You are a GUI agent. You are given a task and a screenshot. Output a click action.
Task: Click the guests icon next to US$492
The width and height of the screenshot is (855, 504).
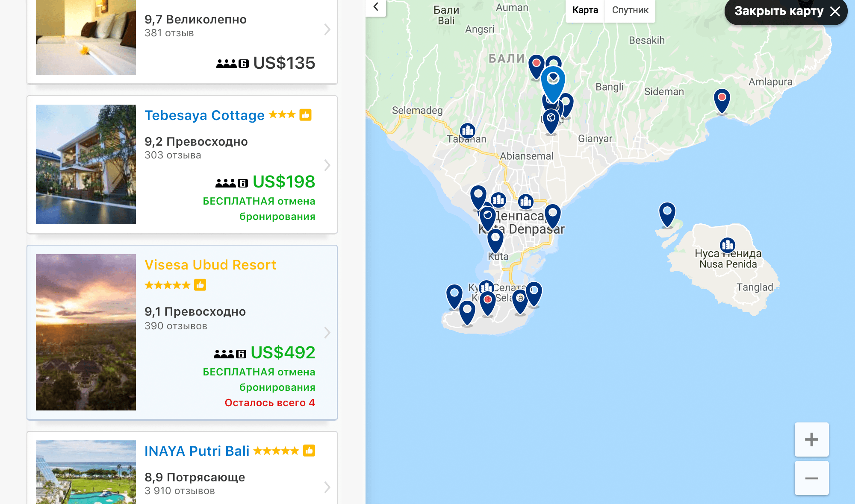point(230,354)
